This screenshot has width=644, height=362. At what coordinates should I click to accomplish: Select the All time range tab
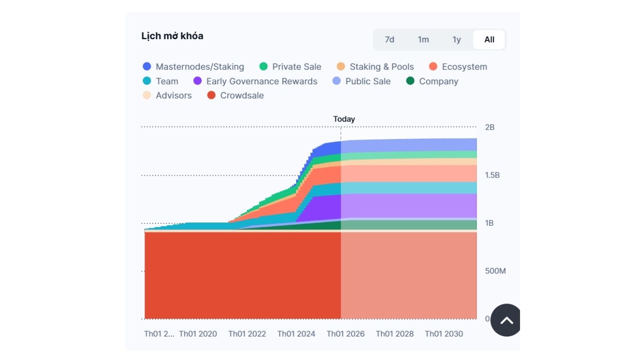[489, 40]
